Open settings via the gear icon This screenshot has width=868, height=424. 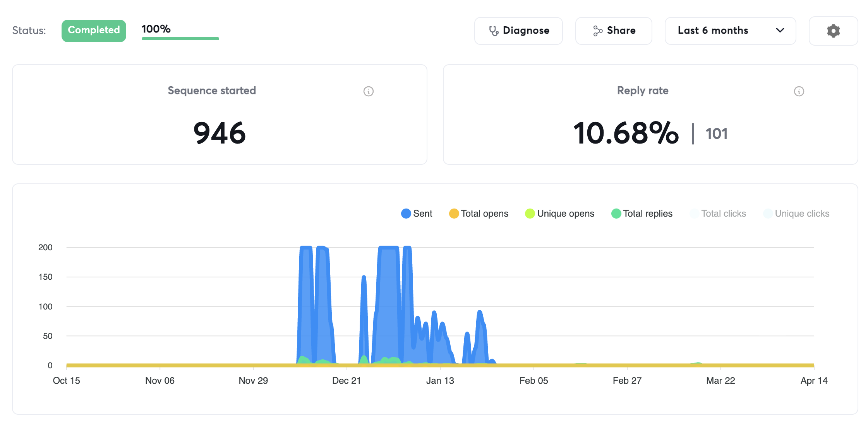click(x=833, y=31)
